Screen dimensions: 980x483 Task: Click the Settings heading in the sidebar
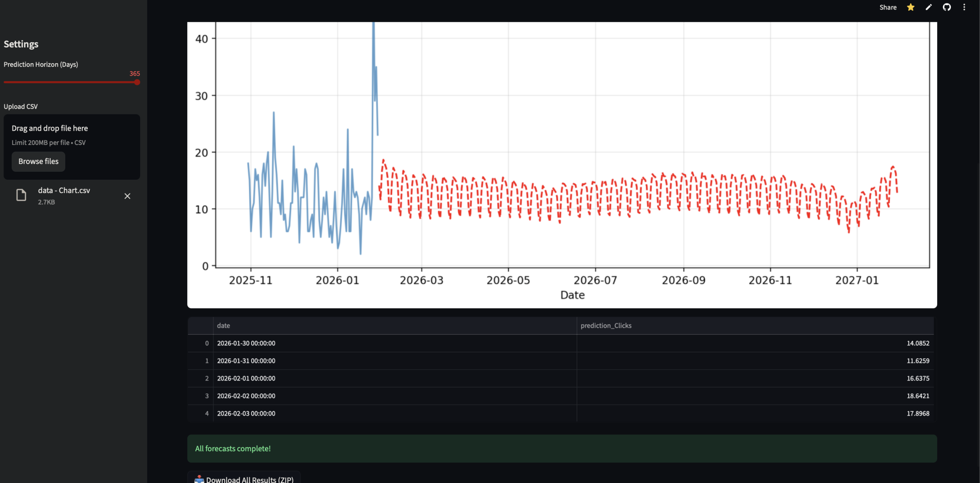[x=21, y=44]
